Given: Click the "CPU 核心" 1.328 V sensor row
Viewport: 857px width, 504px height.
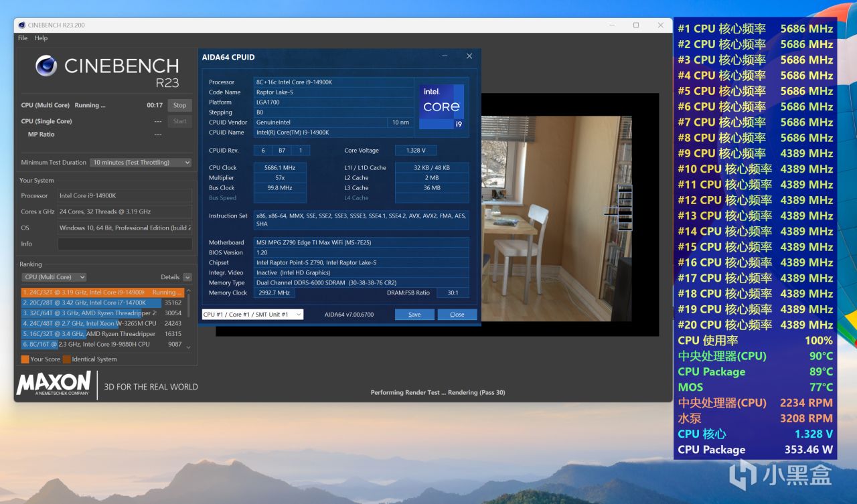Looking at the screenshot, I should [755, 434].
